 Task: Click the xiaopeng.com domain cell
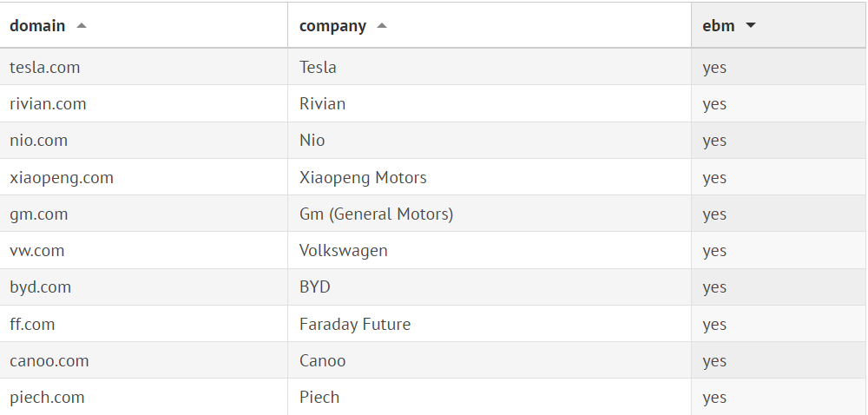click(x=62, y=178)
